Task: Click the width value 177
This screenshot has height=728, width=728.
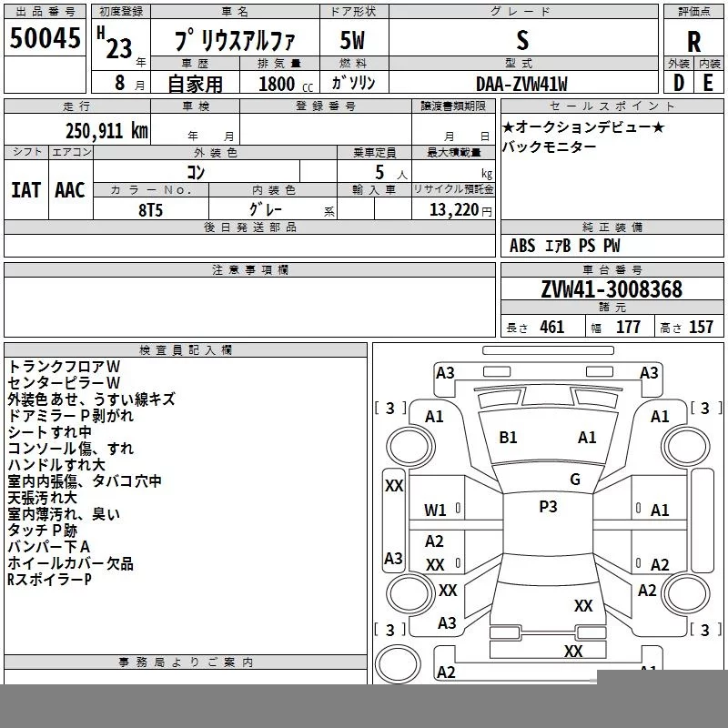Action: (x=628, y=327)
